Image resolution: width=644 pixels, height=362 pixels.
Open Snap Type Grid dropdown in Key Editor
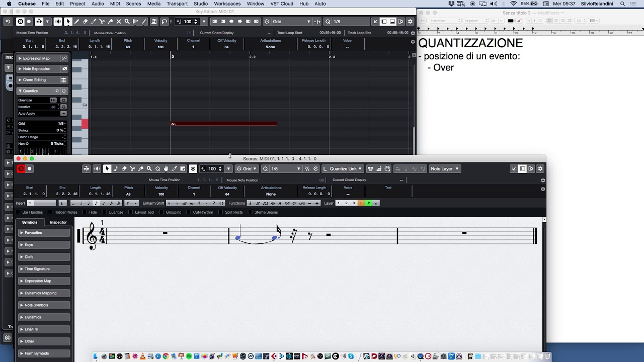click(x=292, y=22)
